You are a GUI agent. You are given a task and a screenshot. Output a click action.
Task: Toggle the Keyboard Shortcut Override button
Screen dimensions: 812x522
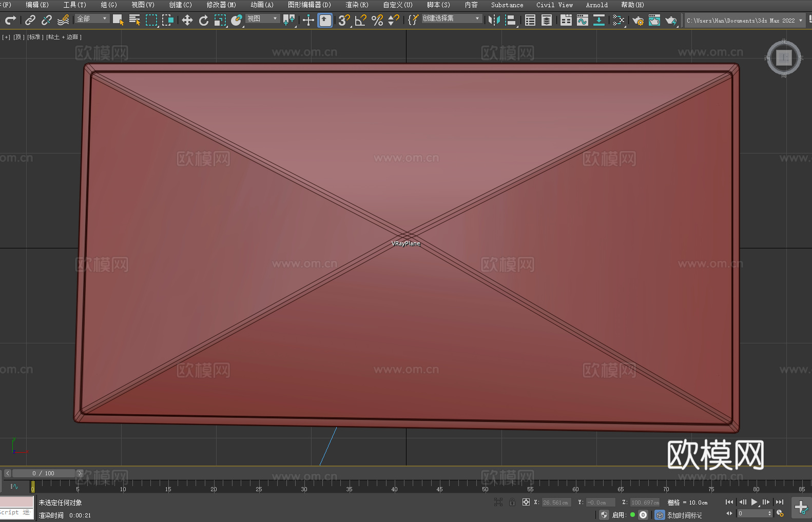325,20
